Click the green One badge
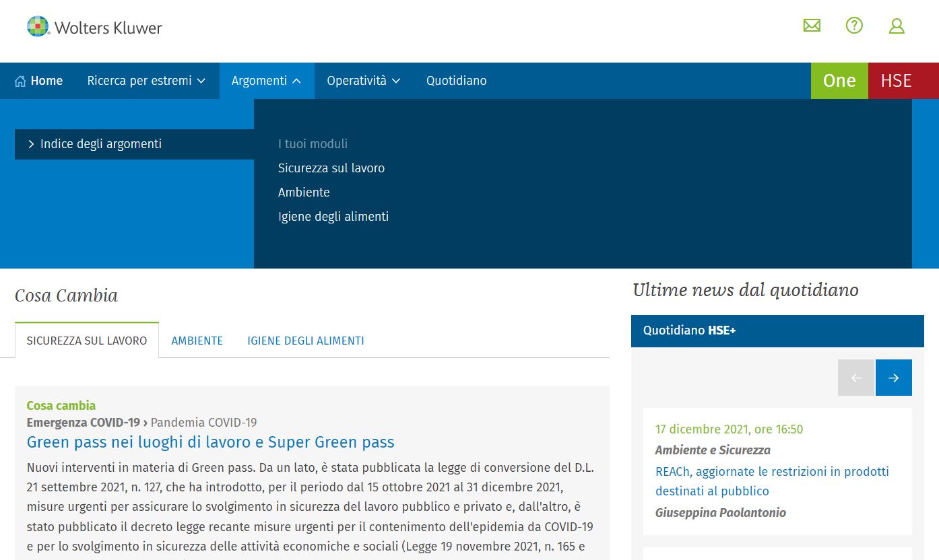Image resolution: width=939 pixels, height=560 pixels. [839, 81]
